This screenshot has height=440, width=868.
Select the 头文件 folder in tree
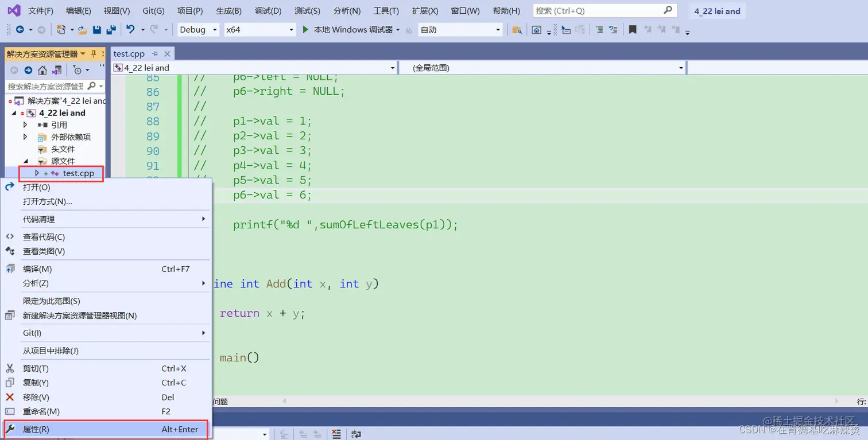tap(63, 149)
